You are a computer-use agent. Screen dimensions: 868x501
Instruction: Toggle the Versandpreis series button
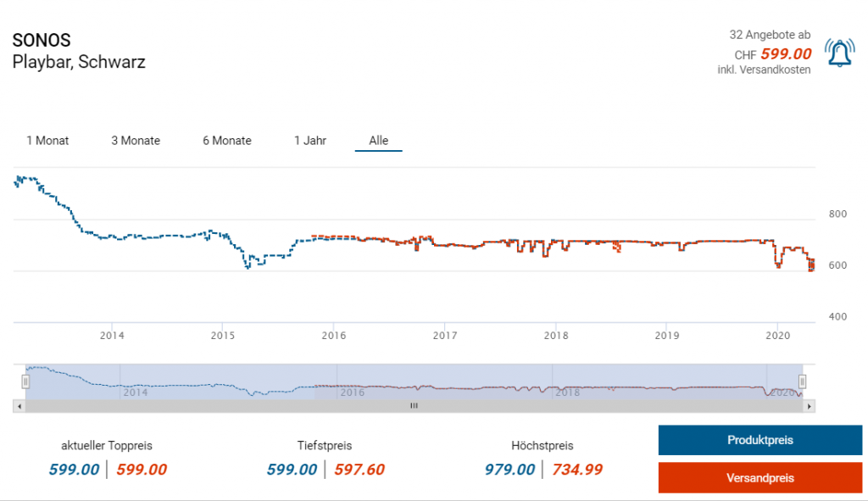[x=760, y=478]
